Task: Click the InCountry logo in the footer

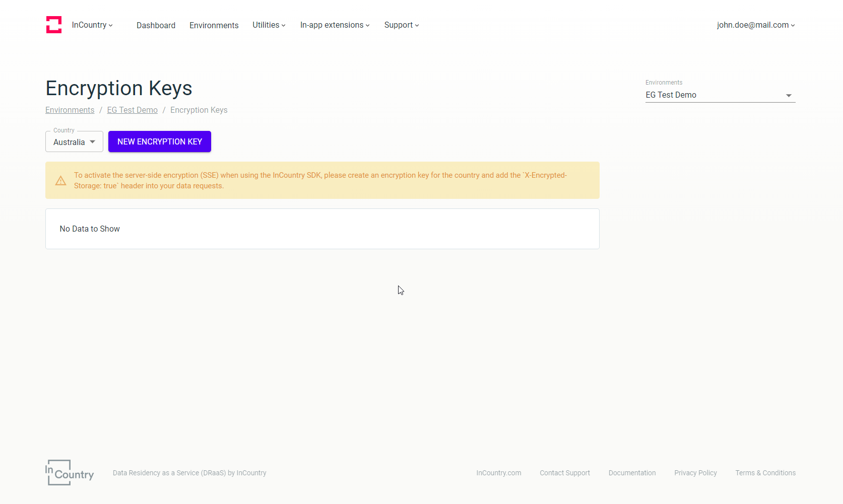Action: pyautogui.click(x=69, y=472)
